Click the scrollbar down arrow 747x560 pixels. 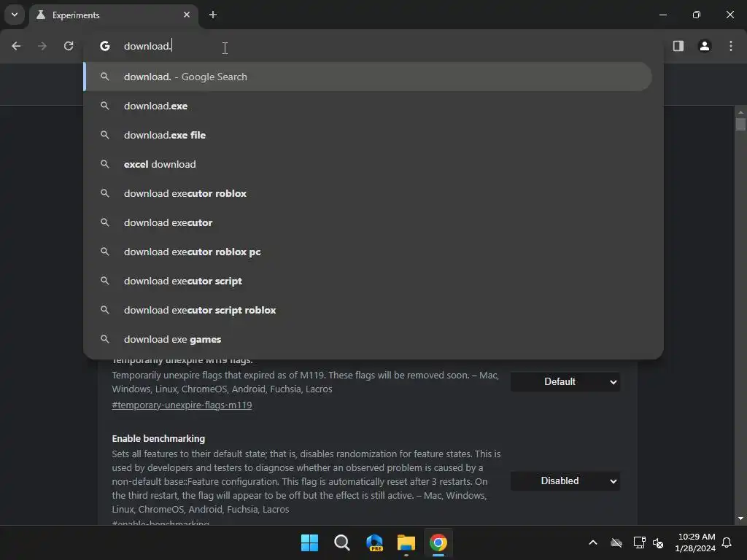740,518
